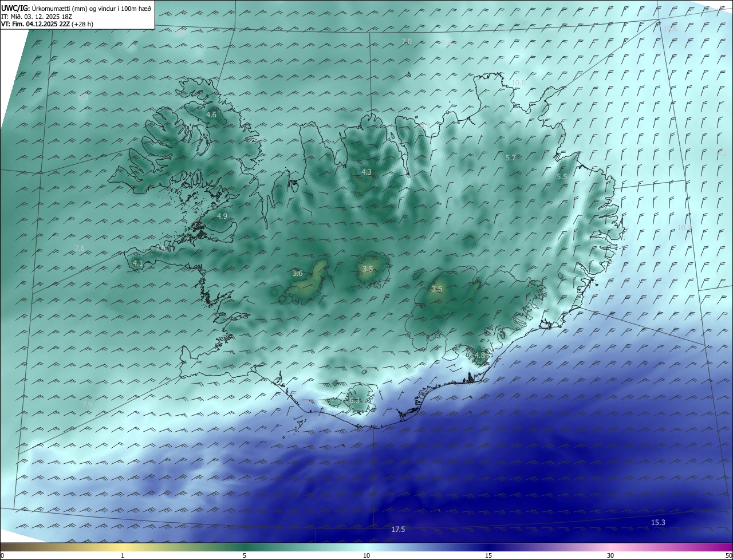Click the colorbar tick label 10
Viewport: 733px width, 560px height.
coord(366,555)
